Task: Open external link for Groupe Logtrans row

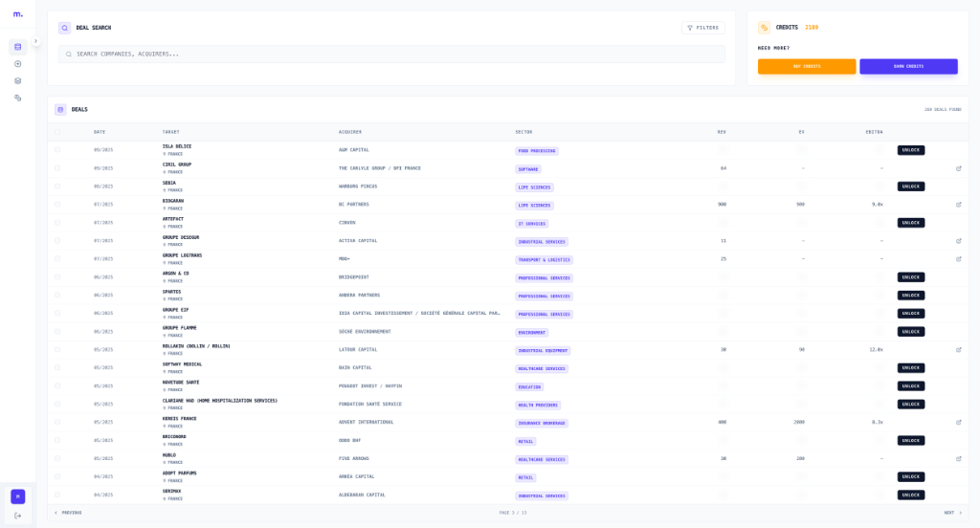Action: [x=959, y=258]
